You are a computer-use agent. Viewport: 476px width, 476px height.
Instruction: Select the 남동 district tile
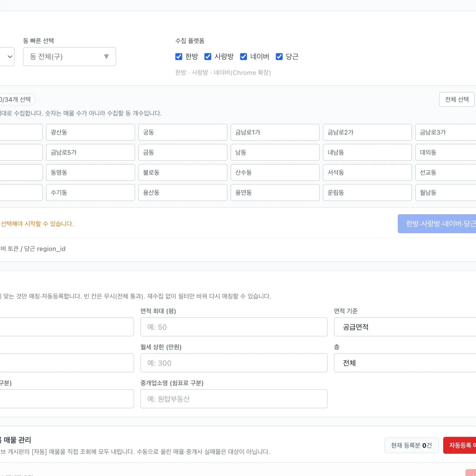coord(275,152)
